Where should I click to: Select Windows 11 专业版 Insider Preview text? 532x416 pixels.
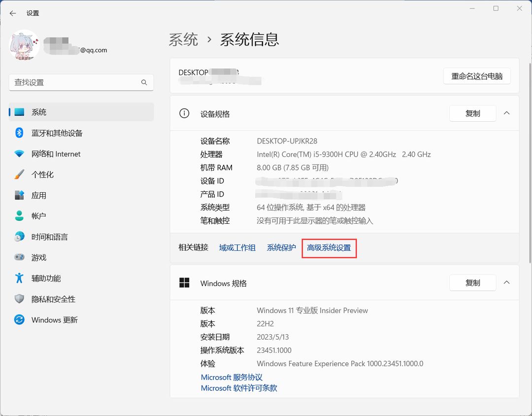[312, 311]
